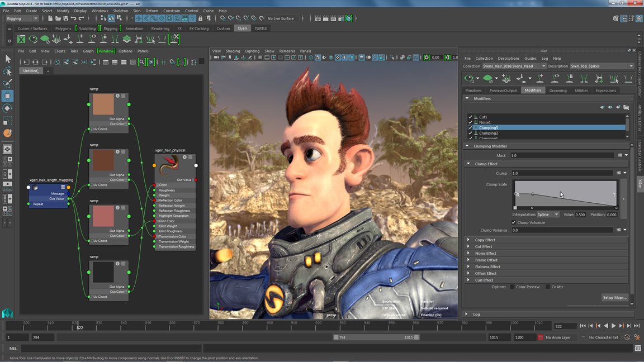Open the Primitives tab in XGen
Viewport: 644px width, 362px height.
(473, 90)
